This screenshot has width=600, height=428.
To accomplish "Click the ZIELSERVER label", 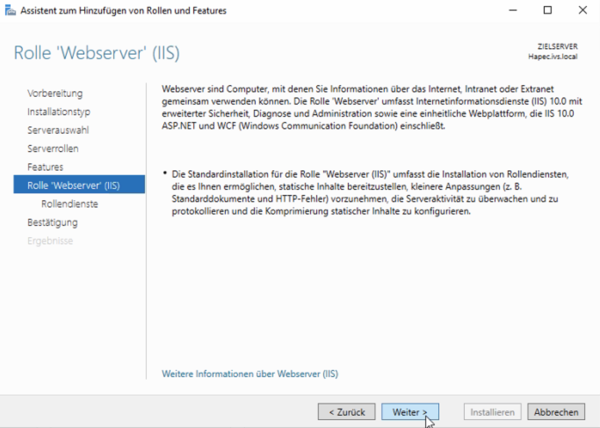I will [558, 46].
